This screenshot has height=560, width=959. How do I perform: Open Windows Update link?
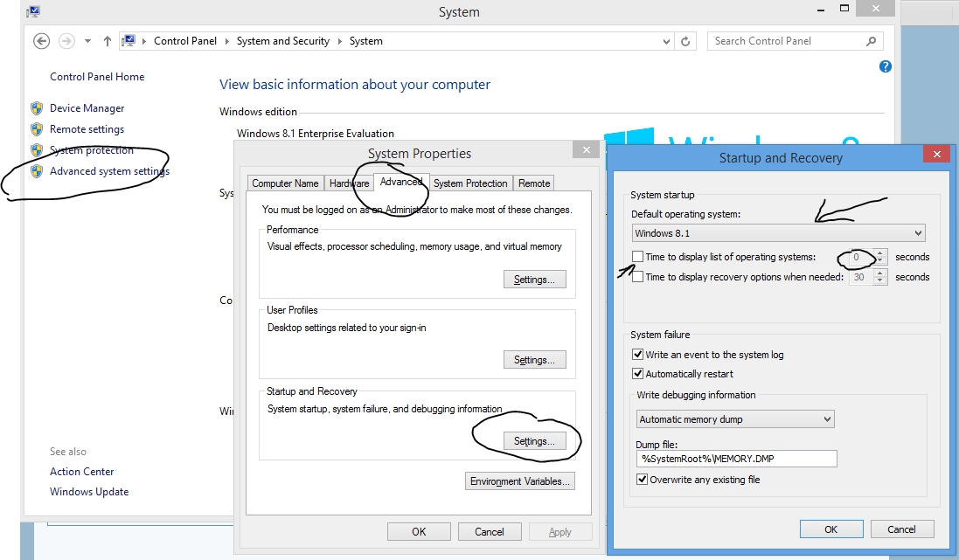tap(89, 492)
